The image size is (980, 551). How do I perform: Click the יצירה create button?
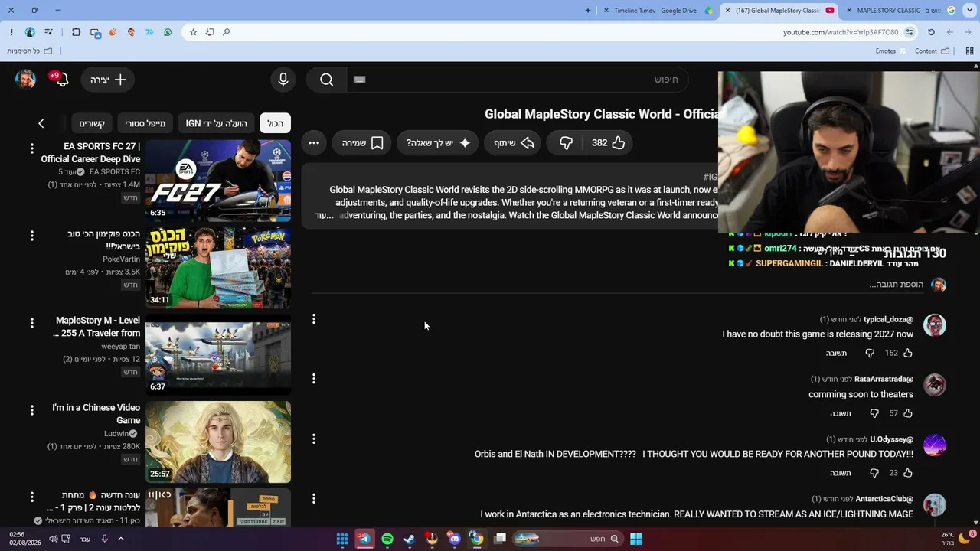click(x=108, y=80)
